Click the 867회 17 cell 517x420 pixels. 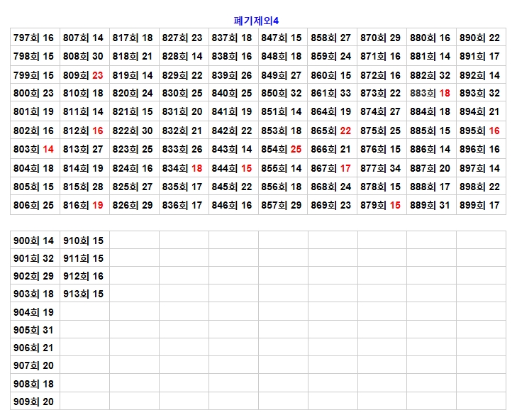point(331,168)
